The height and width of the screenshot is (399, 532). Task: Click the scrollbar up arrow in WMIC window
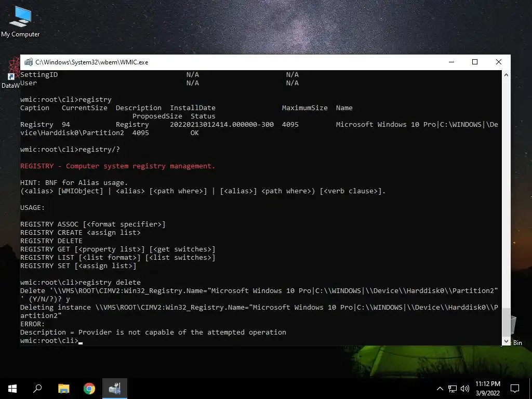[506, 75]
